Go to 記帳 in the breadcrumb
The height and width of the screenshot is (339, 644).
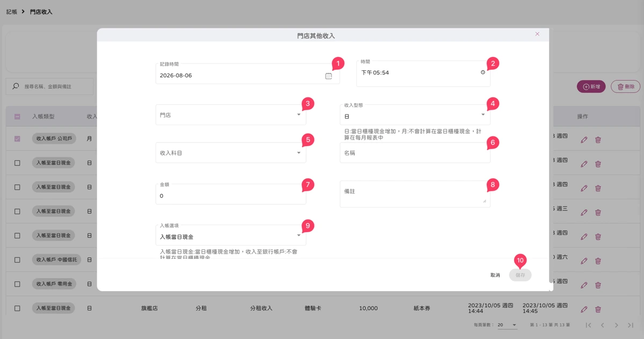pos(11,12)
